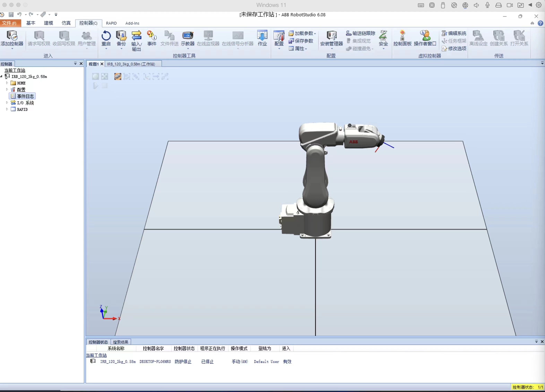The height and width of the screenshot is (392, 545).
Task: Click Save Parameters (保存参数)
Action: tap(301, 41)
